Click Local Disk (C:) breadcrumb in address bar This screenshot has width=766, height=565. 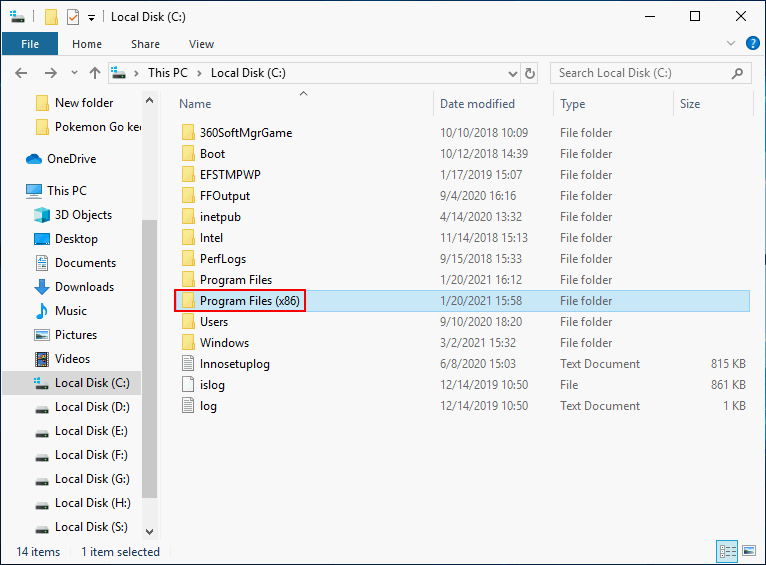[248, 73]
